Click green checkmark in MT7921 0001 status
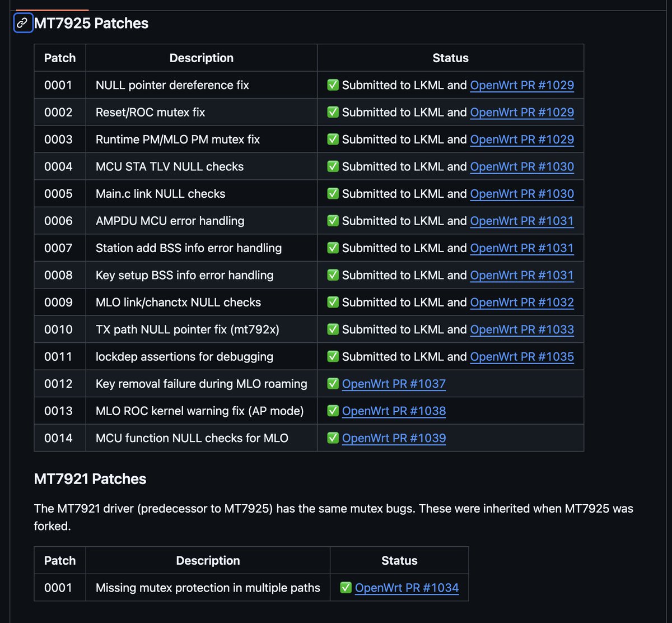This screenshot has width=672, height=623. click(x=346, y=588)
